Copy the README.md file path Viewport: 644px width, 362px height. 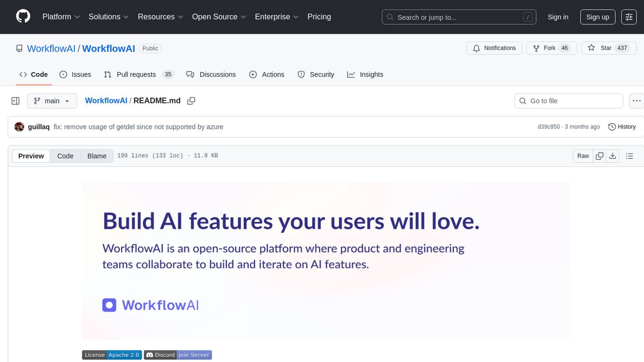click(191, 101)
